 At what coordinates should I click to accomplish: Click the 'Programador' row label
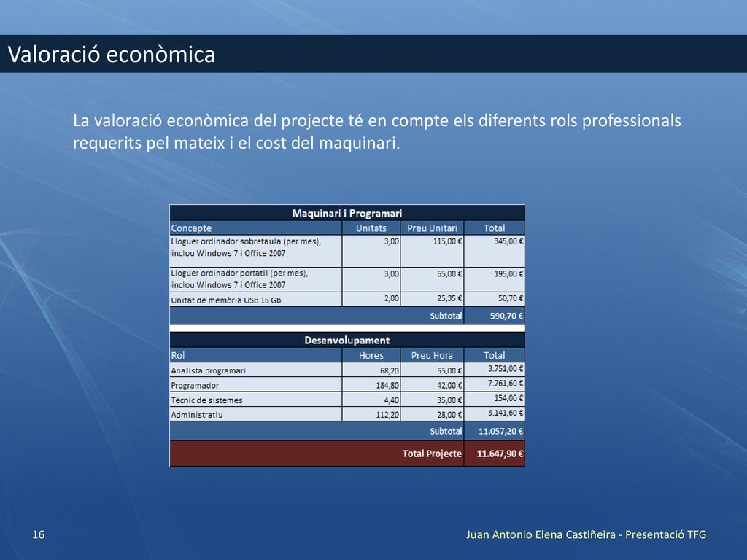(195, 385)
